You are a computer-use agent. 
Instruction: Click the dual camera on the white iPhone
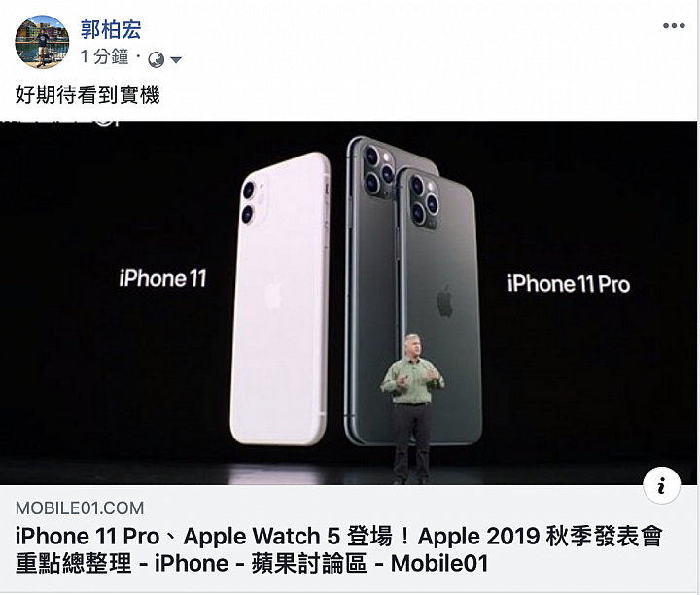coord(253,202)
